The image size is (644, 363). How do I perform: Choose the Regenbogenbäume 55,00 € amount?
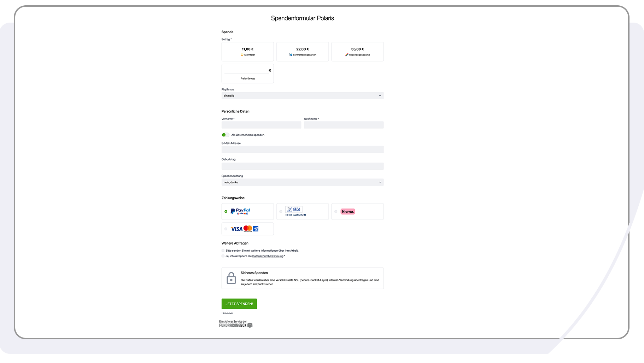(357, 52)
